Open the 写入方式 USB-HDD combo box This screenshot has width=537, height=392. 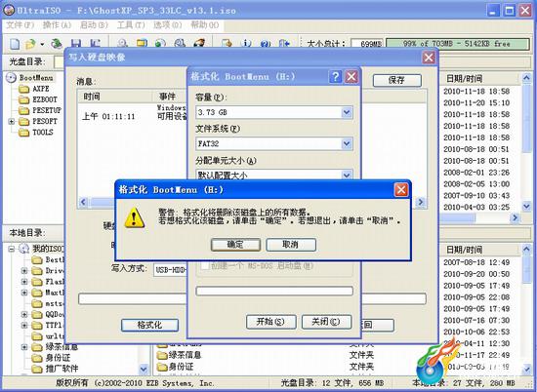click(x=170, y=270)
